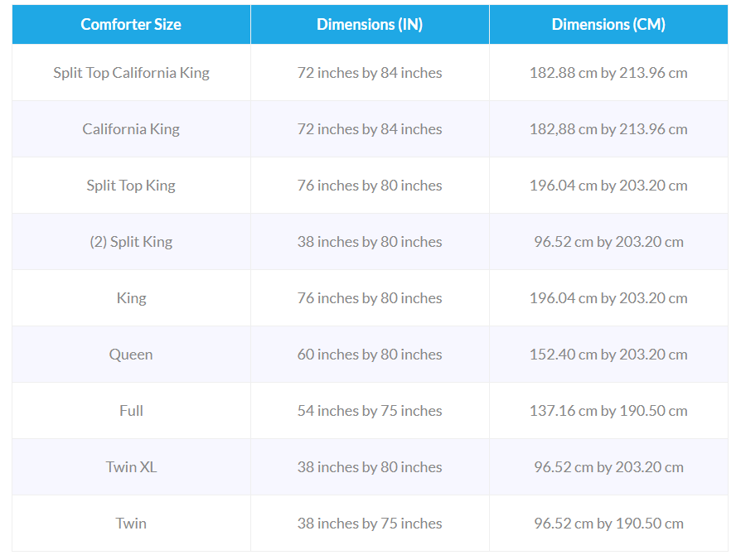Click the Comforter Size column header
The image size is (741, 560).
(x=131, y=25)
